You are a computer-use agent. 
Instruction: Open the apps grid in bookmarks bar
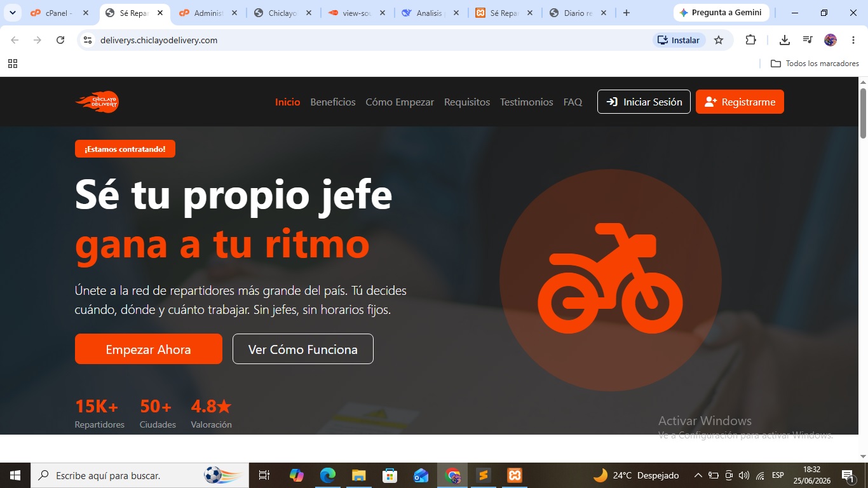point(13,64)
